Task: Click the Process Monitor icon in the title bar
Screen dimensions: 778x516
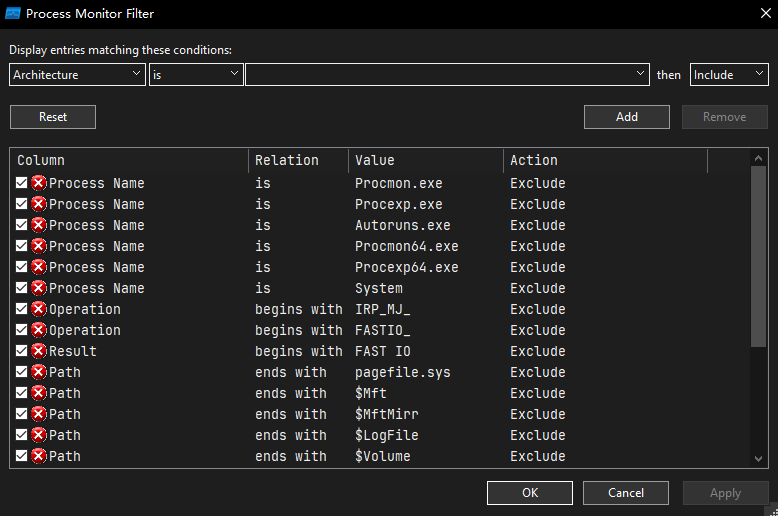Action: click(14, 14)
